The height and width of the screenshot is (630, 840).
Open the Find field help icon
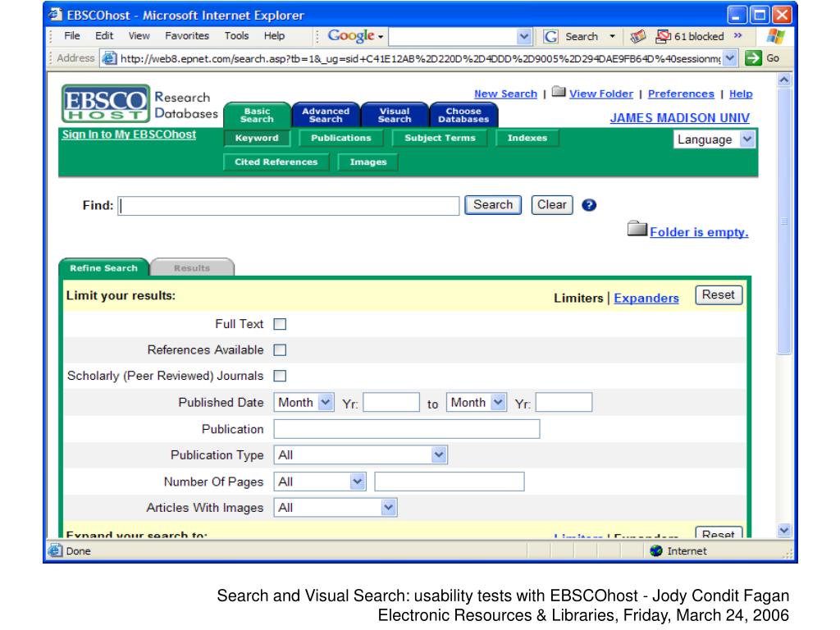[x=589, y=205]
